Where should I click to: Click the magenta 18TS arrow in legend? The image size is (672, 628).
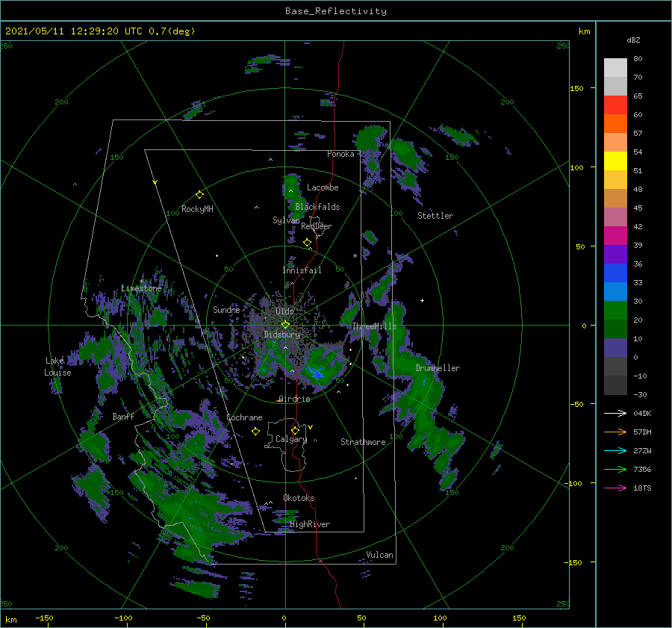point(615,488)
